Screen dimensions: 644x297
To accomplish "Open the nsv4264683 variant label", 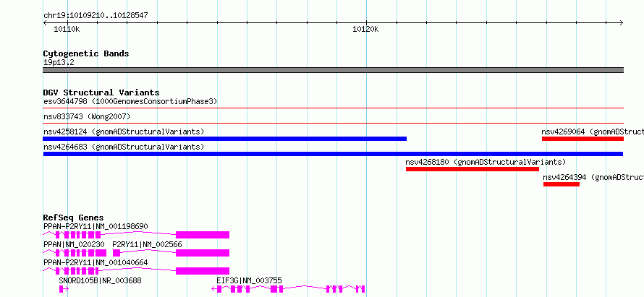I will pos(124,147).
